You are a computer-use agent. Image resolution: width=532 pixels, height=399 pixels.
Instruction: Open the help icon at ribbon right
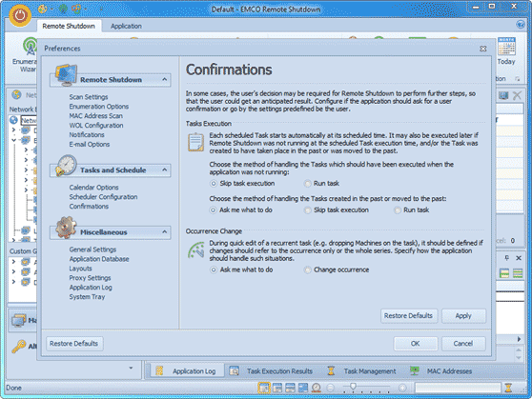[521, 25]
